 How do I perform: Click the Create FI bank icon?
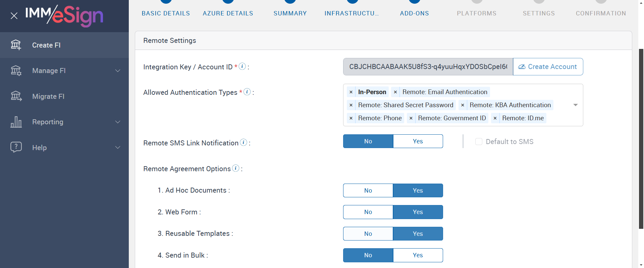[x=16, y=45]
